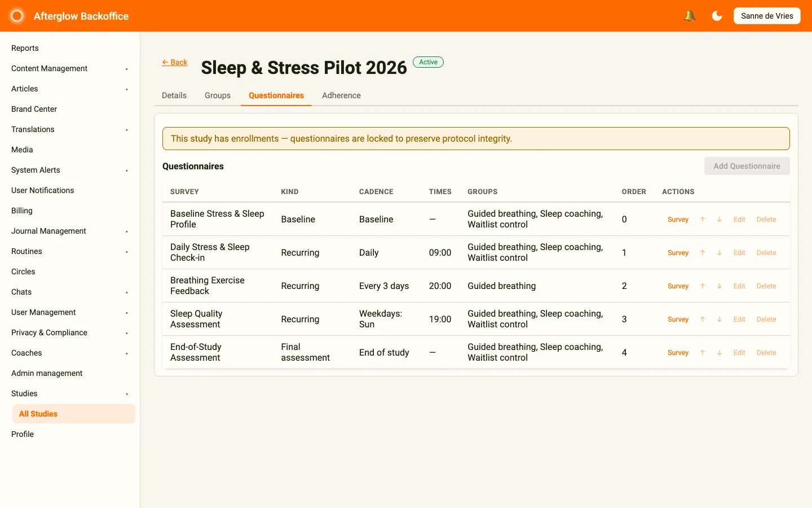812x508 pixels.
Task: Click the Afterglow logo circle icon
Action: click(17, 16)
